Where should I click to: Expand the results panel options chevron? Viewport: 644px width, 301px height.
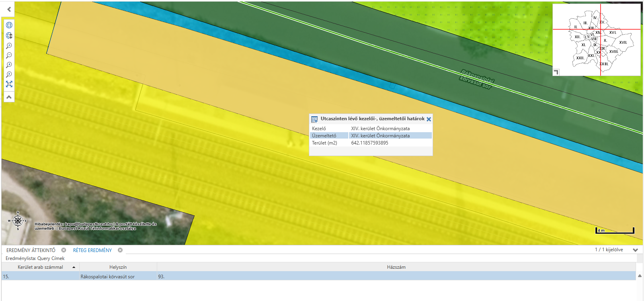click(x=635, y=250)
